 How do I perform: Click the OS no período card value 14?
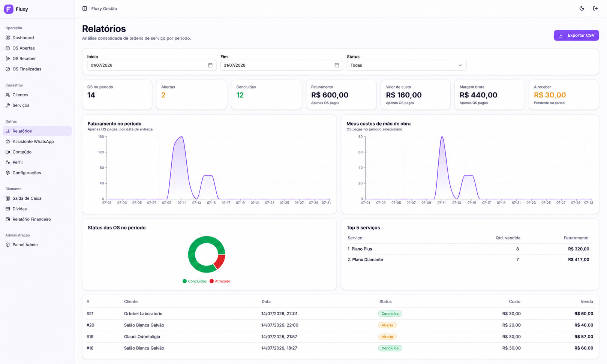[x=91, y=95]
